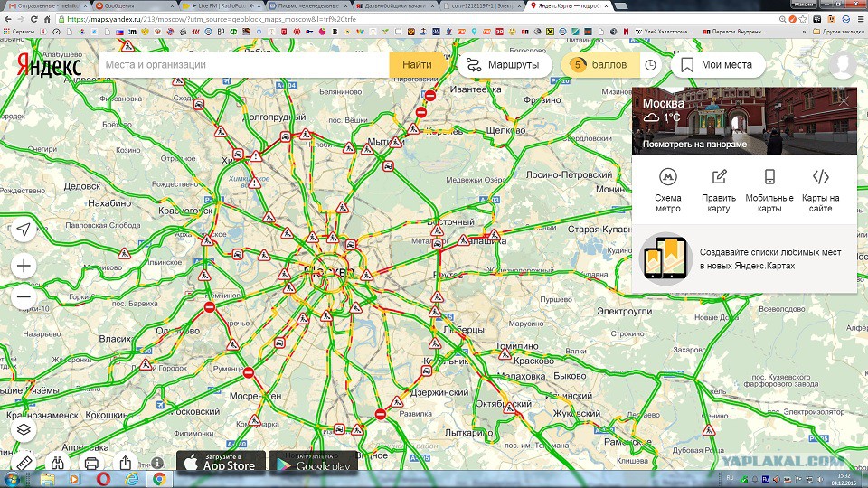Open the Internet Explorer taskbar icon
This screenshot has width=868, height=488.
[x=131, y=479]
